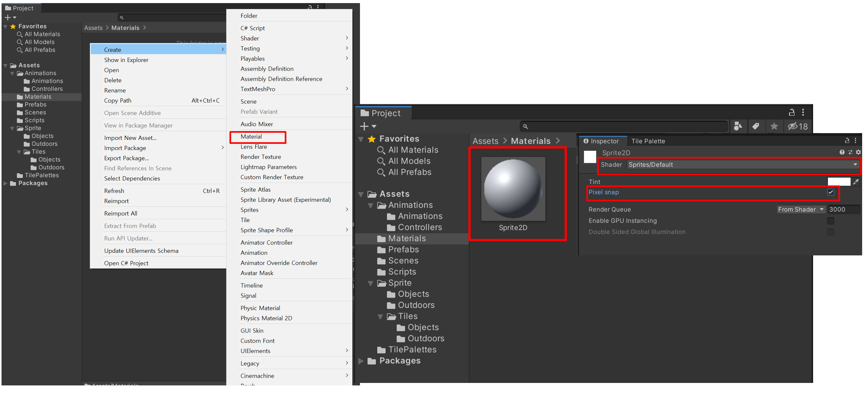Click the Save search star icon

[774, 126]
